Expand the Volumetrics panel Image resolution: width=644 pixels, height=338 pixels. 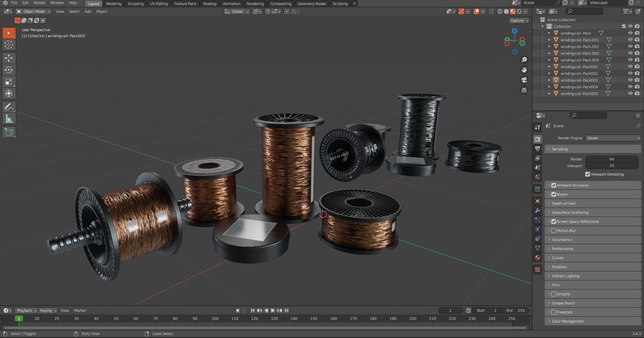(593, 240)
